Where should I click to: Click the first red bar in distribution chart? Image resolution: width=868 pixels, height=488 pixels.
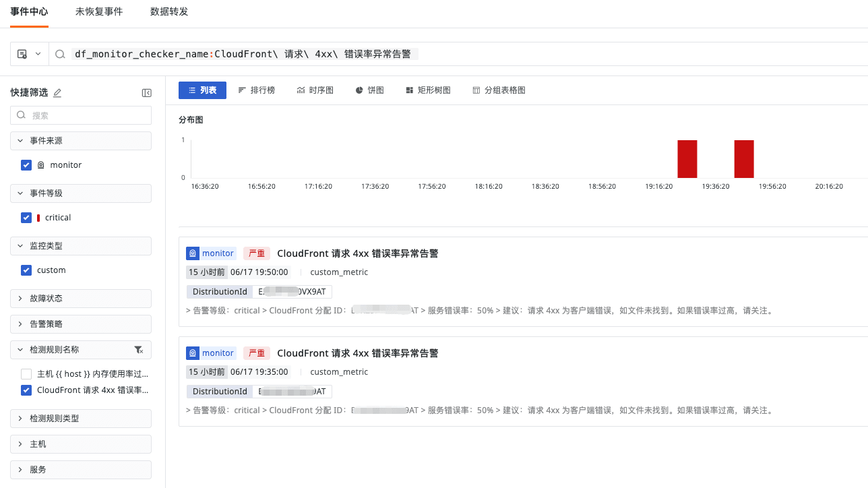(x=687, y=159)
